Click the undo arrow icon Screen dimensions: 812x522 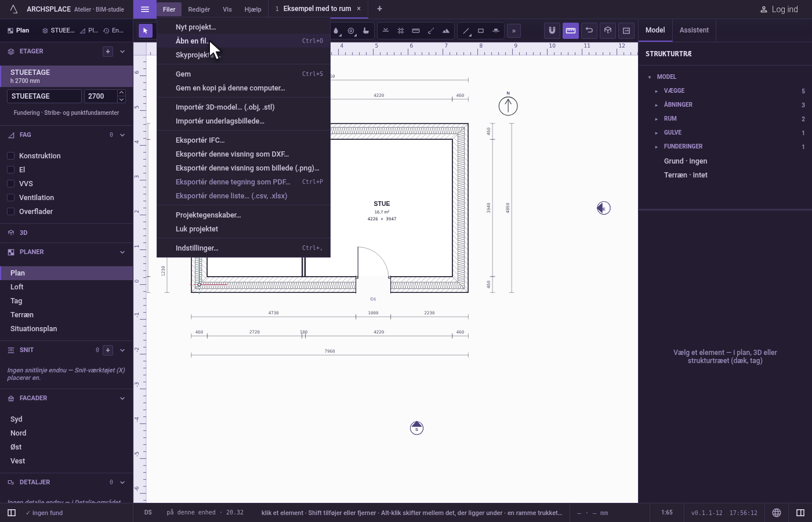pyautogui.click(x=589, y=31)
